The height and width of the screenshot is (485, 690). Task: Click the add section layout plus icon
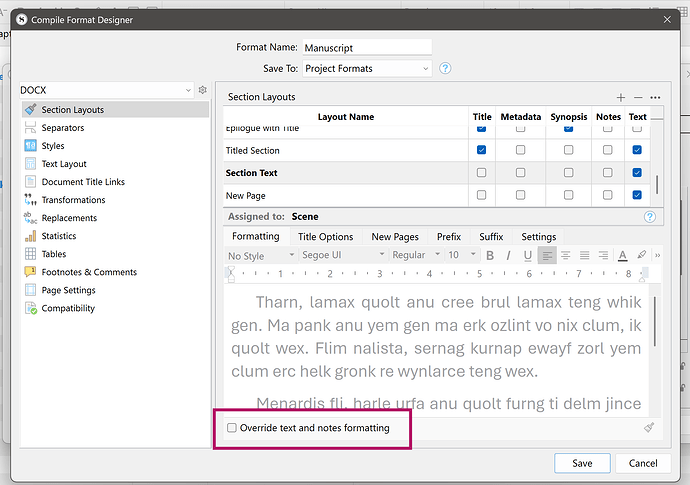tap(621, 97)
